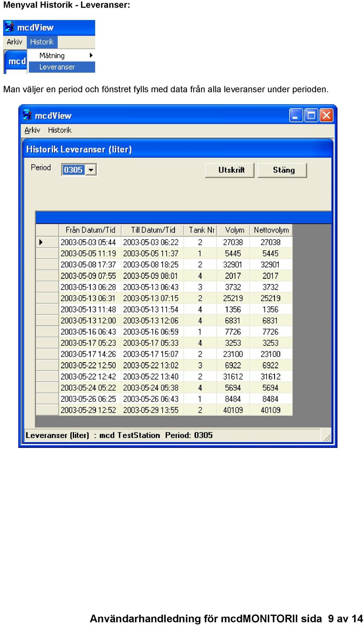
Task: Select cell 2003-05-16 06:43
Action: coord(90,331)
